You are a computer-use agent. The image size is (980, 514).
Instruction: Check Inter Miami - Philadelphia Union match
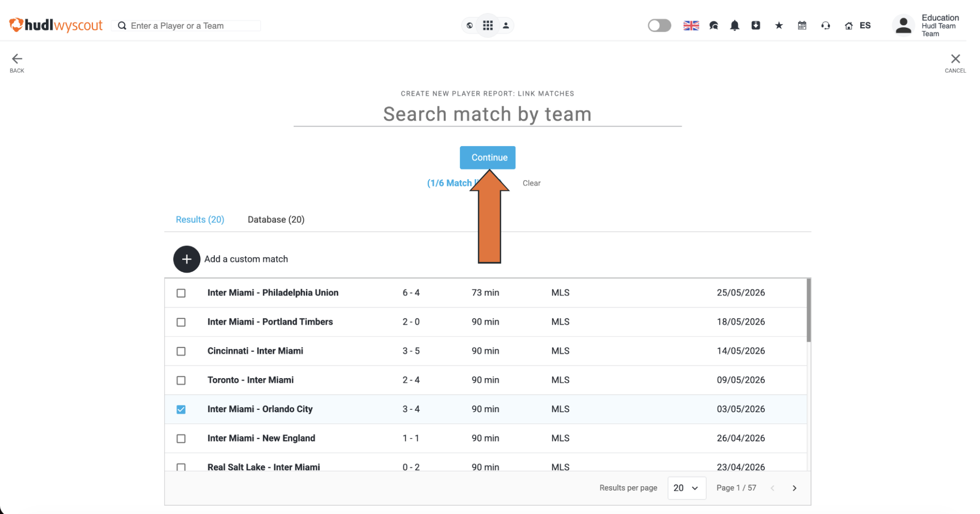(x=181, y=293)
